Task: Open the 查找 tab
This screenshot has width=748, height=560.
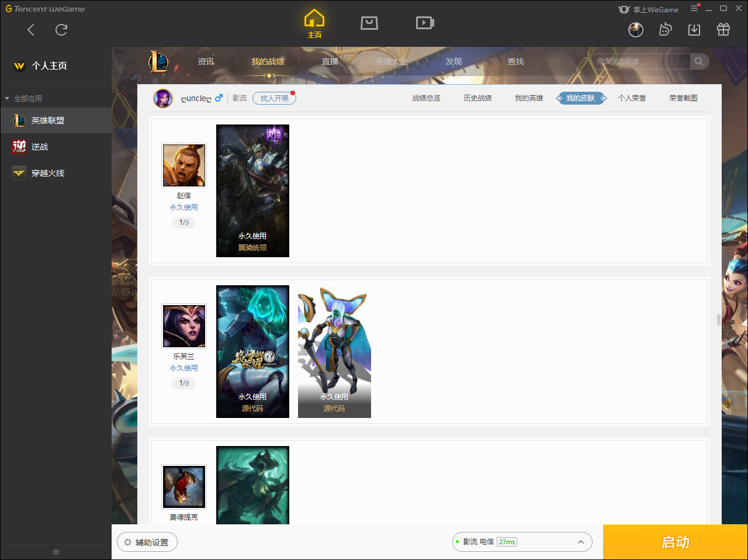Action: (515, 61)
